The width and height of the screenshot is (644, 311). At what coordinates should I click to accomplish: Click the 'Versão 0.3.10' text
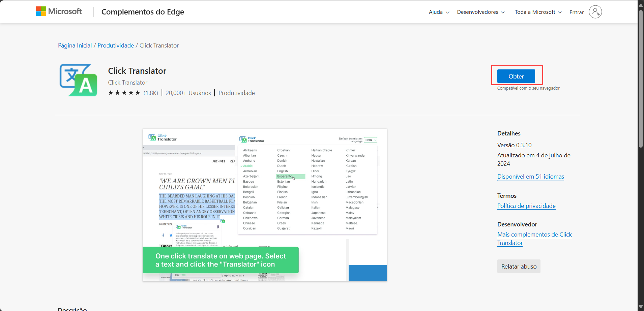514,145
